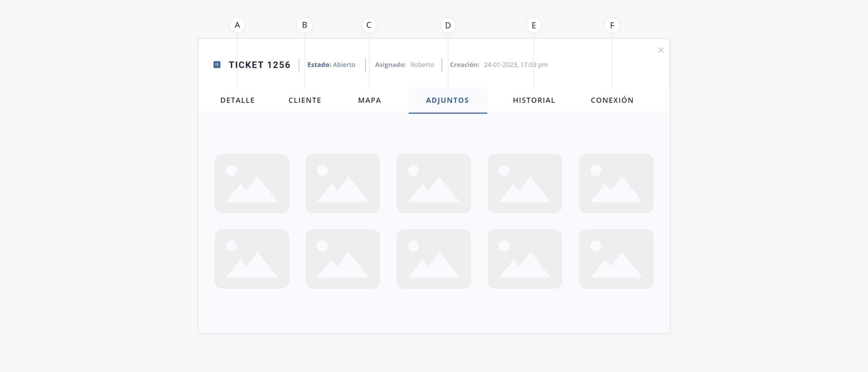The image size is (868, 372).
Task: Click the Asignado: Roberto label
Action: (404, 65)
